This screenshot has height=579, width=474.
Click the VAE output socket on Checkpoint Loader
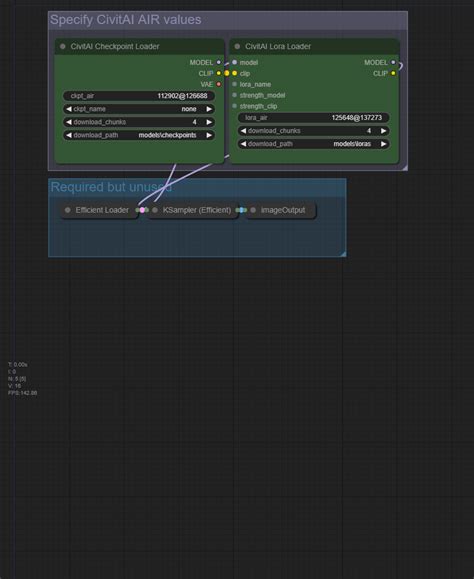pyautogui.click(x=219, y=84)
